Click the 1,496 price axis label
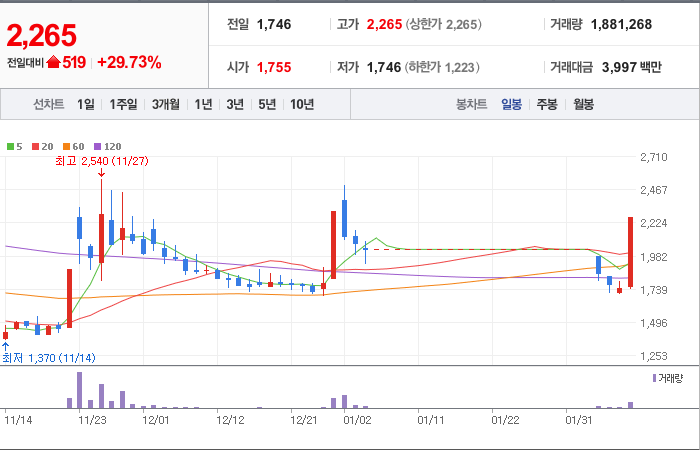 coord(654,323)
